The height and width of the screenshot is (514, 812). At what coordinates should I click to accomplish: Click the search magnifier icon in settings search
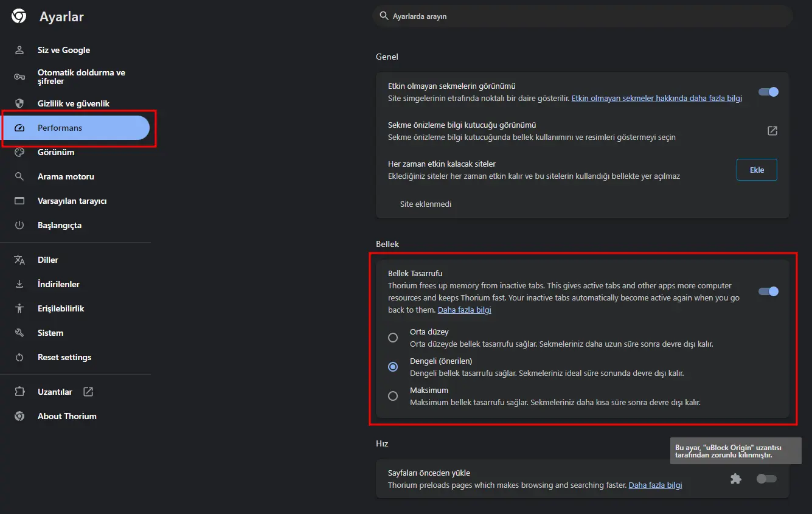(384, 16)
